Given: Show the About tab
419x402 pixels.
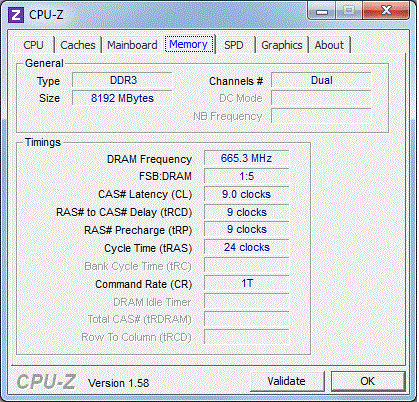Looking at the screenshot, I should [x=329, y=45].
